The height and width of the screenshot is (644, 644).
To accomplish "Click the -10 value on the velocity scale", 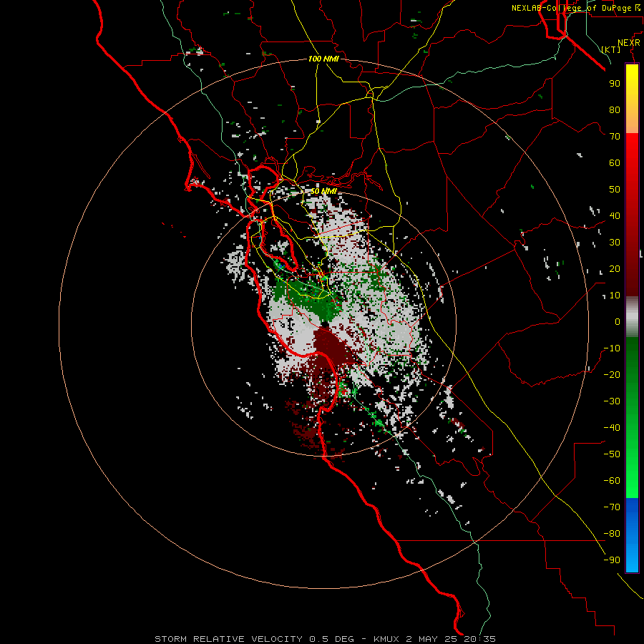I will (612, 348).
